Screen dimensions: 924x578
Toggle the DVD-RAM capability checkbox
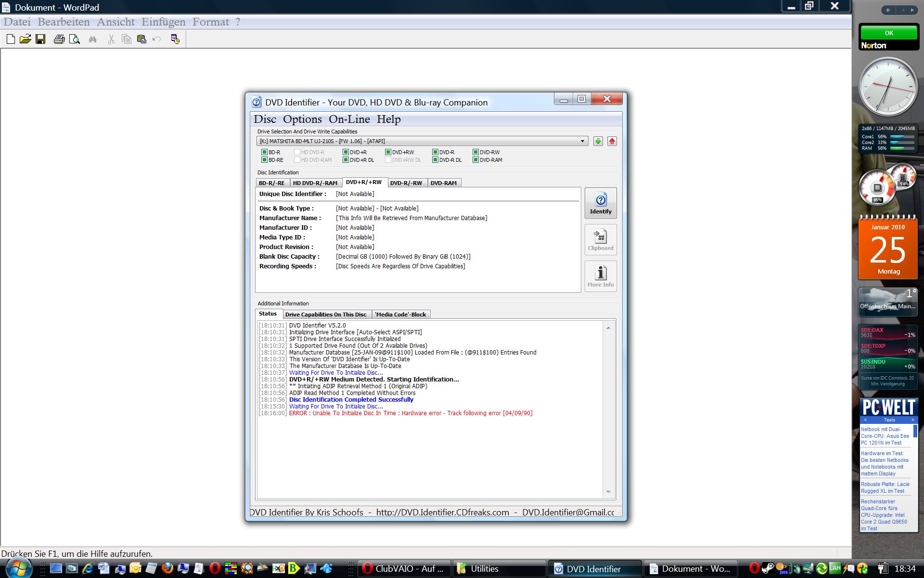475,160
